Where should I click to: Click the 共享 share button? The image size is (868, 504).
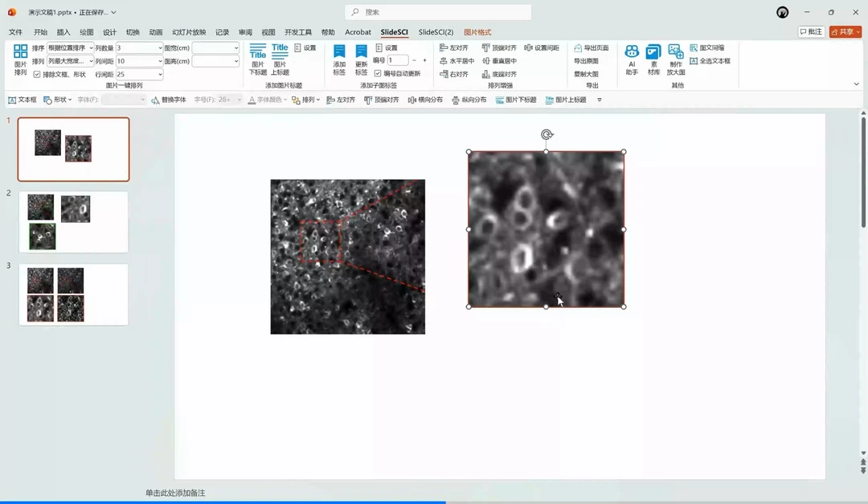[845, 31]
